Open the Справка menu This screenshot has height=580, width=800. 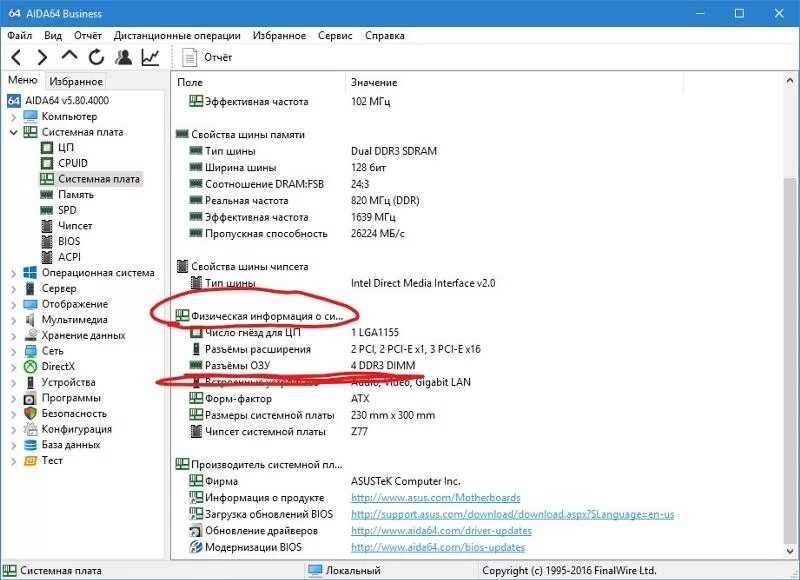click(385, 35)
